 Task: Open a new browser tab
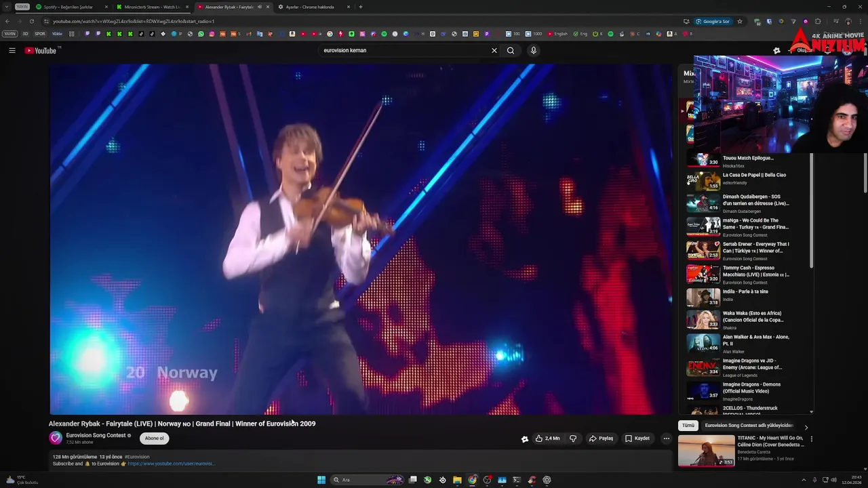[360, 7]
